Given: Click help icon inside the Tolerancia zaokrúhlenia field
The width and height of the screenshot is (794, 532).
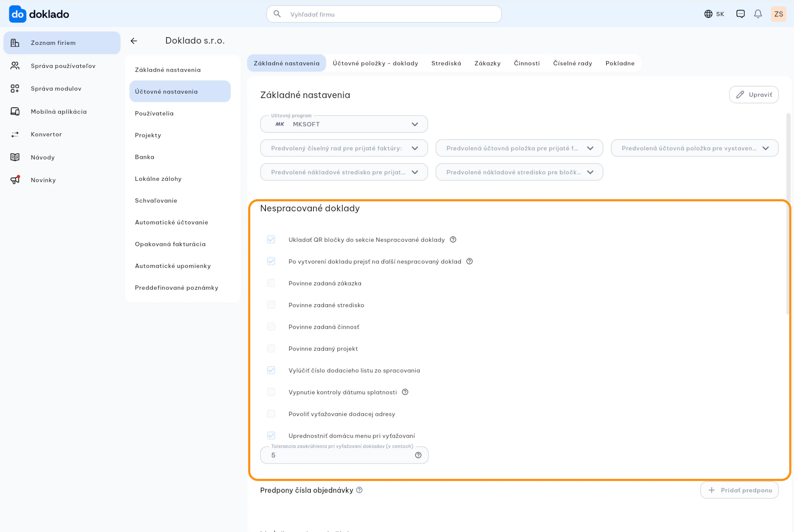Looking at the screenshot, I should [x=418, y=455].
